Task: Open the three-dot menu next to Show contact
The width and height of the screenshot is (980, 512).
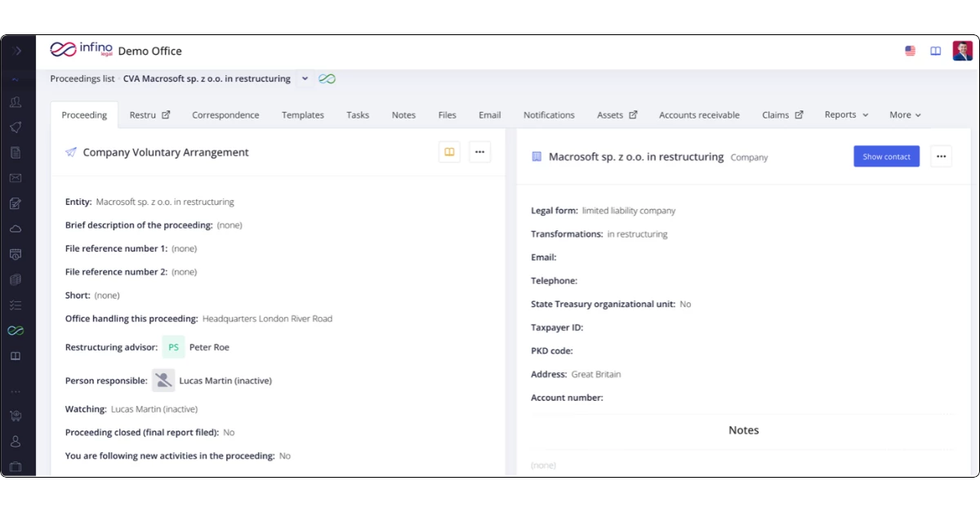Action: point(941,157)
